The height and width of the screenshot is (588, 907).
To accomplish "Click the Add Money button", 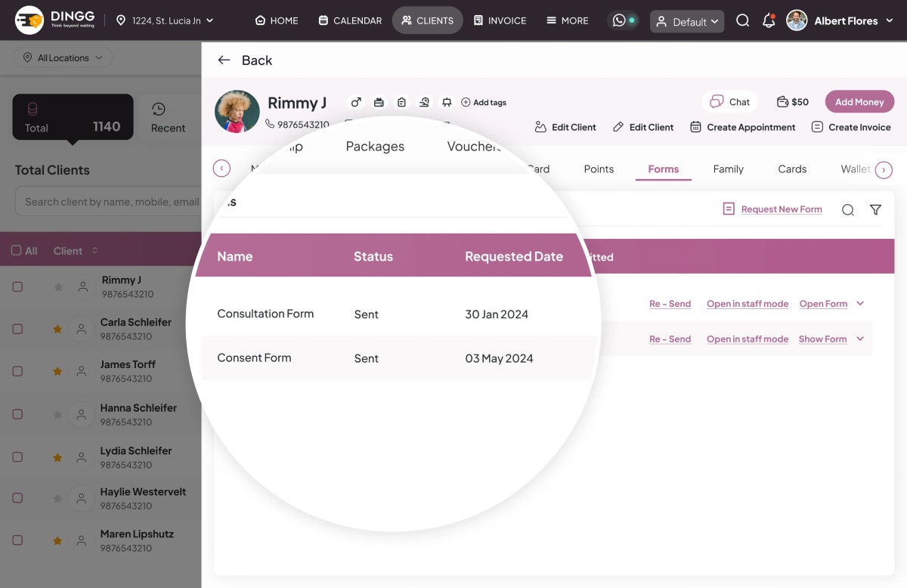I will [x=859, y=101].
